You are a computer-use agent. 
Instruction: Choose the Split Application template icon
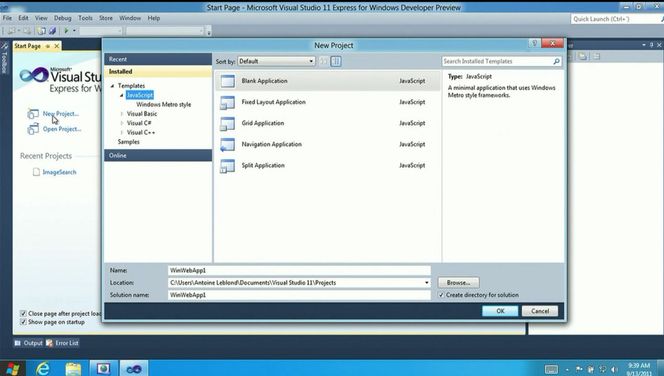pos(227,166)
